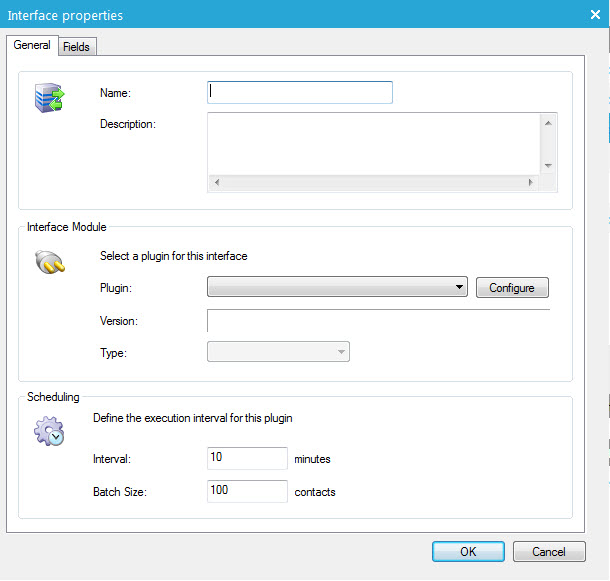Switch to the Fields tab
Screen dimensions: 610x581
pos(76,46)
